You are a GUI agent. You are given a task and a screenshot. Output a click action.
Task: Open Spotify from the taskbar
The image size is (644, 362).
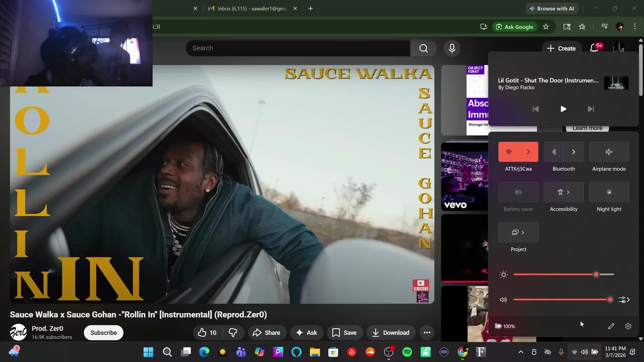click(408, 352)
